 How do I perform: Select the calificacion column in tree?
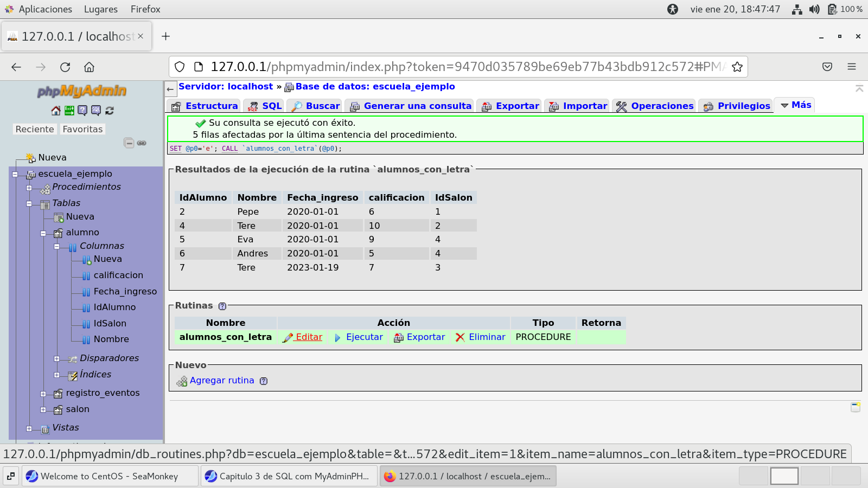(x=118, y=275)
